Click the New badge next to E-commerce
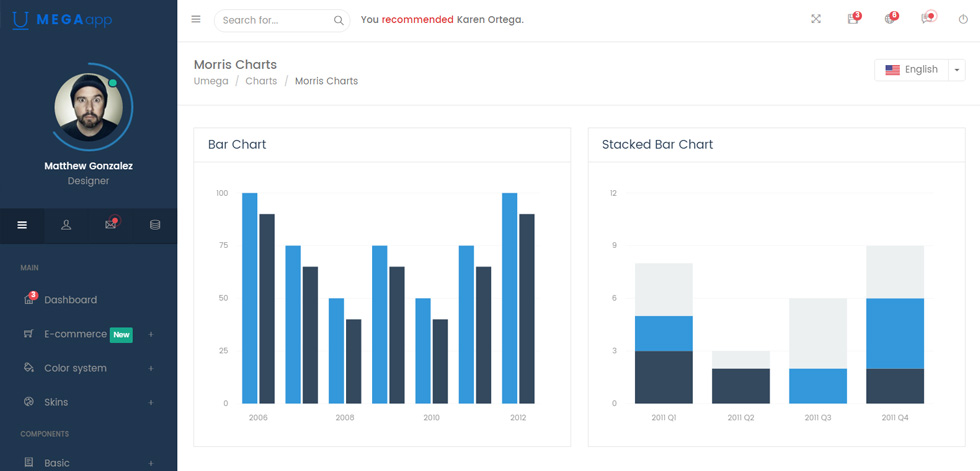 121,335
